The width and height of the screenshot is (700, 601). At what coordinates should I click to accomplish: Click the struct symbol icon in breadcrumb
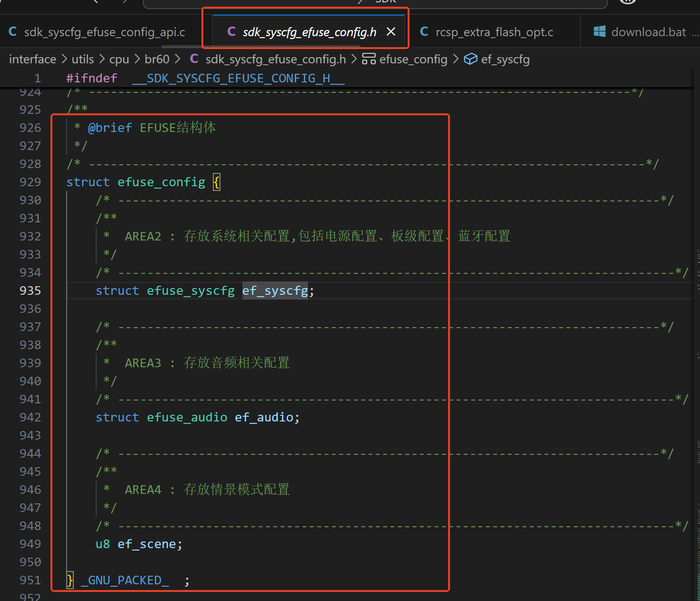coord(369,59)
